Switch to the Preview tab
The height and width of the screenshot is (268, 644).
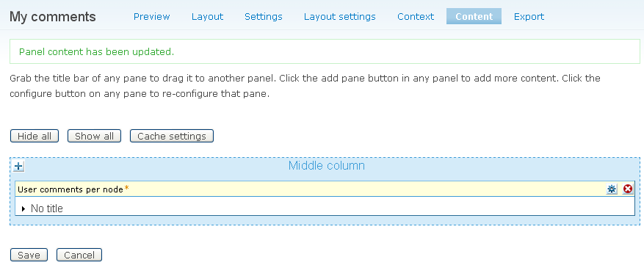151,16
